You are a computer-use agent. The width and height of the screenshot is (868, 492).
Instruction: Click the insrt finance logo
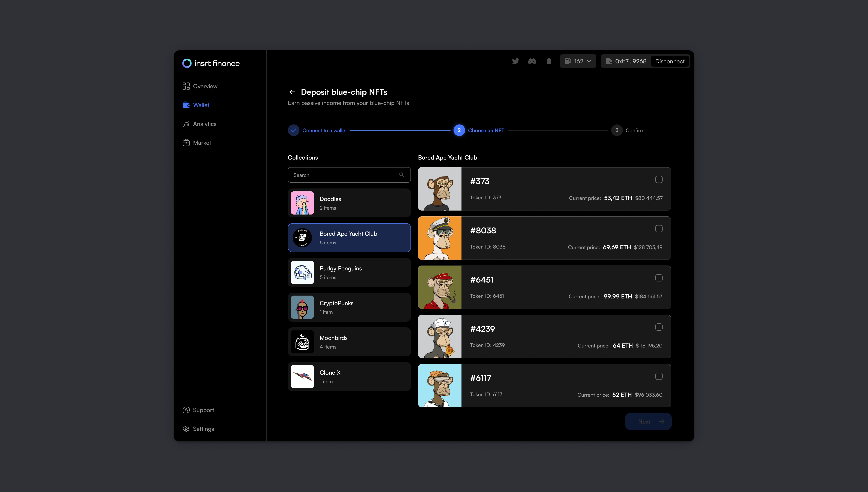click(211, 63)
